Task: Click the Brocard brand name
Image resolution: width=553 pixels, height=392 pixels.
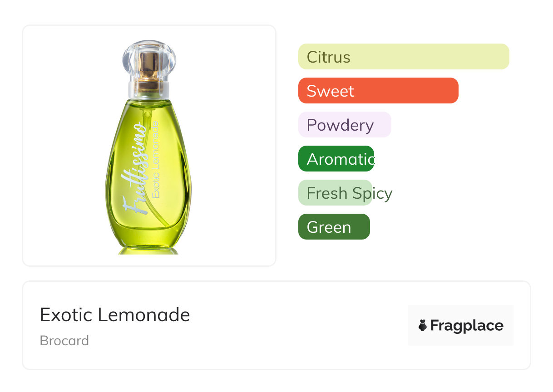Action: (64, 341)
